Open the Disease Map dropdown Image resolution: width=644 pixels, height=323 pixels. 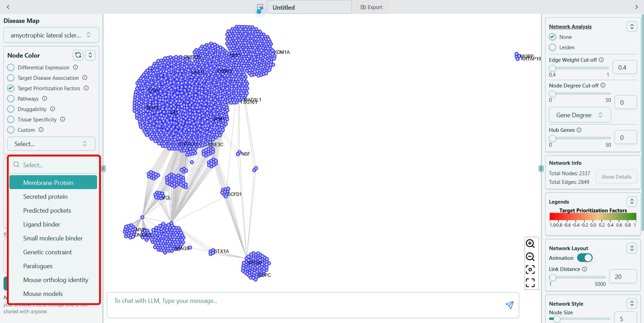pos(51,35)
